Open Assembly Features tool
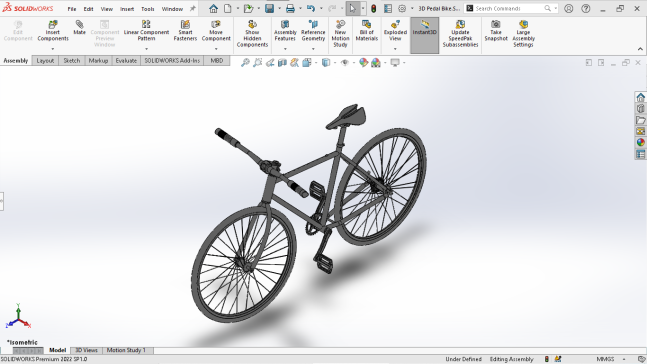647x364 pixels. (285, 31)
